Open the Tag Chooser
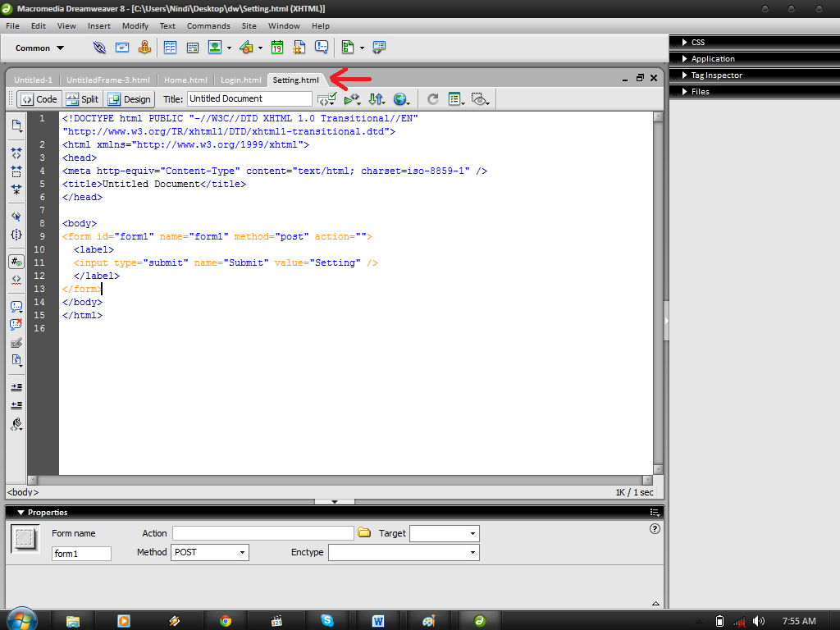This screenshot has width=840, height=630. click(x=379, y=47)
